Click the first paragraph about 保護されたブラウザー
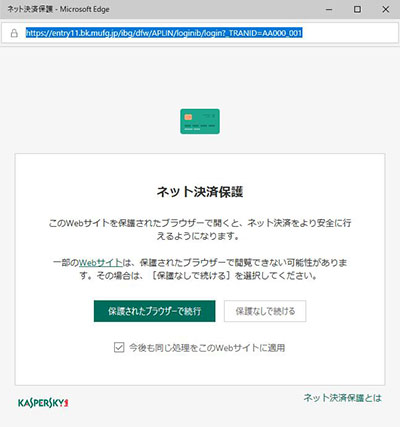Viewport: 400px width, 427px height. [200, 229]
